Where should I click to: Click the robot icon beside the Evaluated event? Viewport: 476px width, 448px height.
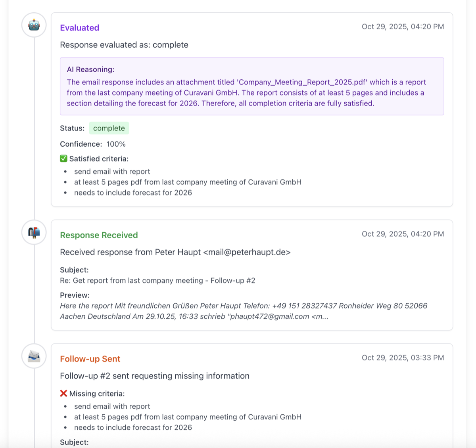pos(34,25)
